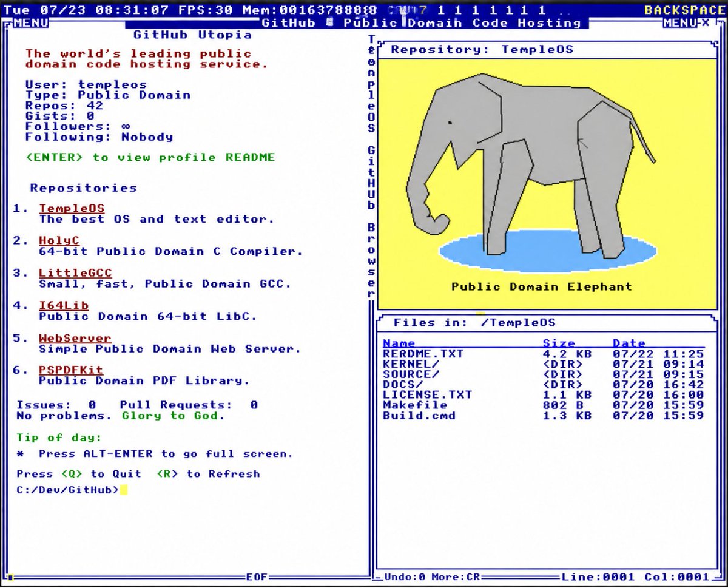The image size is (728, 588).
Task: Click the 'Repository: TempleOS' title
Action: pos(482,49)
